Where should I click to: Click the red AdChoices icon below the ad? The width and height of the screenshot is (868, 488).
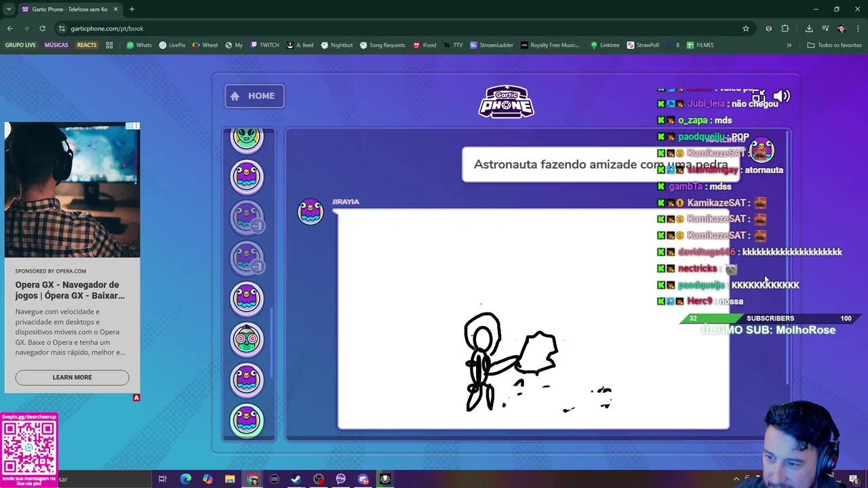pos(136,398)
